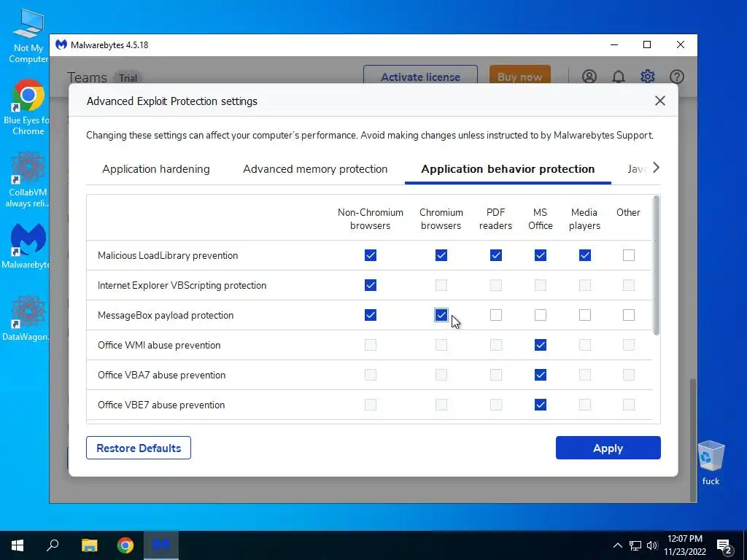Viewport: 747px width, 560px height.
Task: Click the Malwarebytes main window scrollbar thumb
Action: (694, 440)
